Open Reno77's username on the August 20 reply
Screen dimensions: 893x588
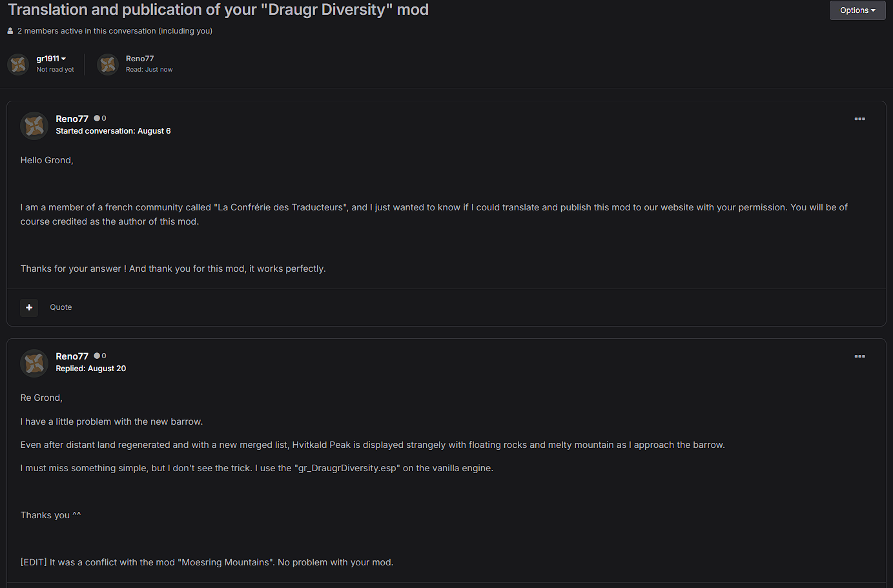coord(72,356)
